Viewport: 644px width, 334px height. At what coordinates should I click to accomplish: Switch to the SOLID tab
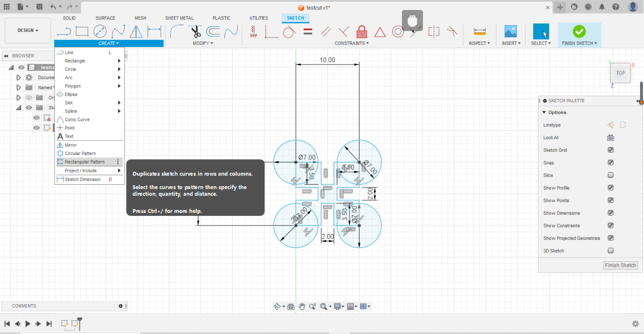tap(69, 18)
